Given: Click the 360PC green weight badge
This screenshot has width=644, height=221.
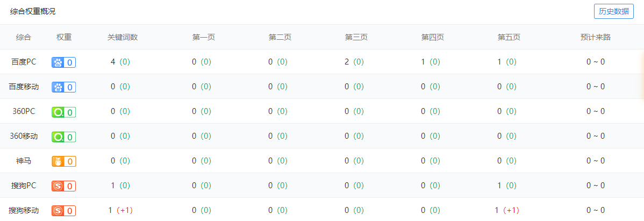Looking at the screenshot, I should tap(63, 112).
